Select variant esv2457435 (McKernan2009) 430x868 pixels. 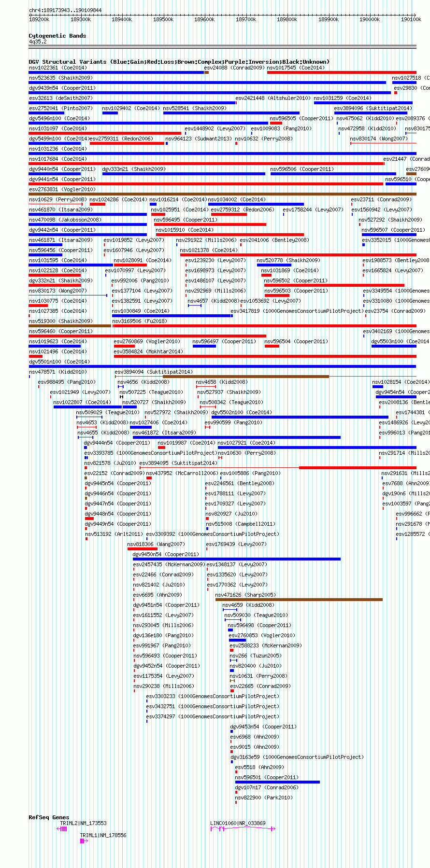pyautogui.click(x=169, y=564)
